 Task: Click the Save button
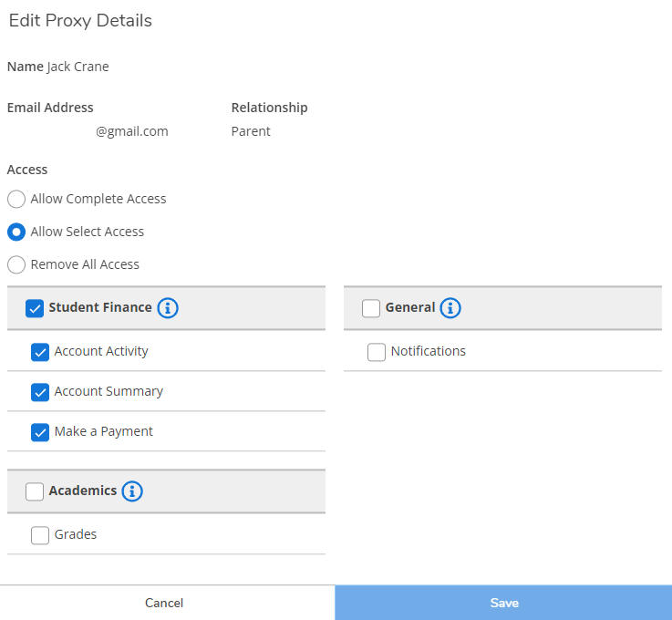click(x=504, y=603)
